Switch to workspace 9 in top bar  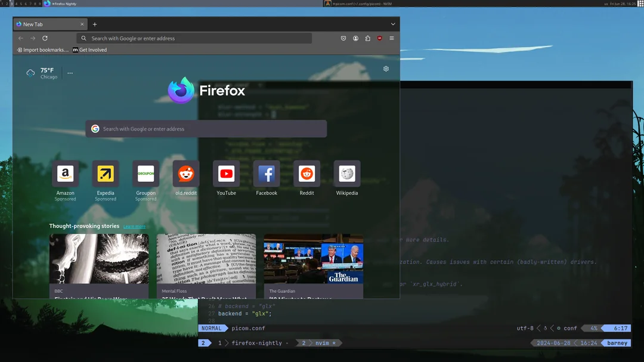click(40, 4)
